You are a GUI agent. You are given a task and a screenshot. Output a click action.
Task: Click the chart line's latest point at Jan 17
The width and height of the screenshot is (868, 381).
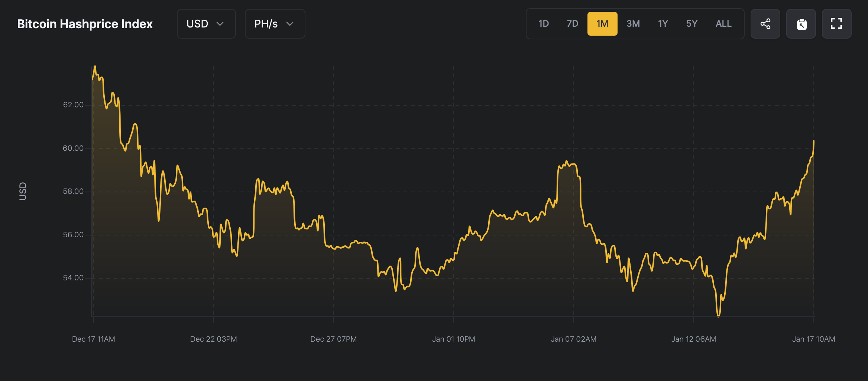coord(814,141)
